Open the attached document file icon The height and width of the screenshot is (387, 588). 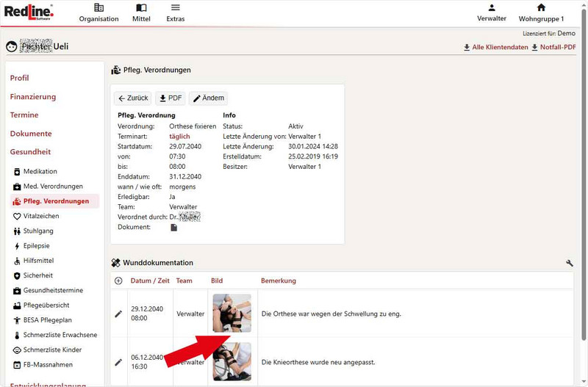point(174,228)
